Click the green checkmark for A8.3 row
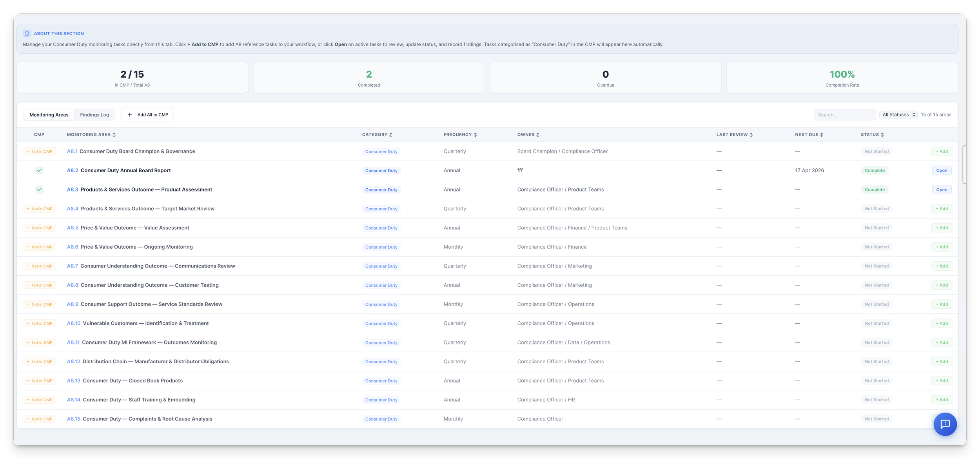The height and width of the screenshot is (459, 980). [39, 189]
